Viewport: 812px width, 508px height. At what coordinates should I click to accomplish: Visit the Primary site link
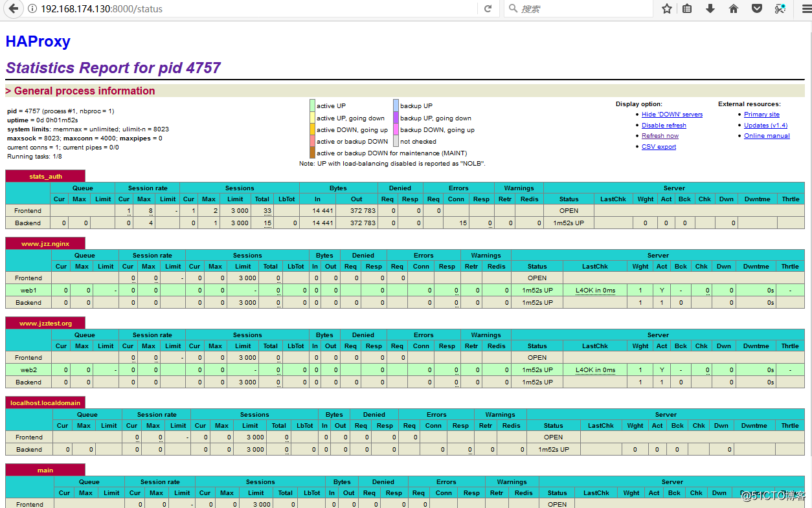(761, 115)
